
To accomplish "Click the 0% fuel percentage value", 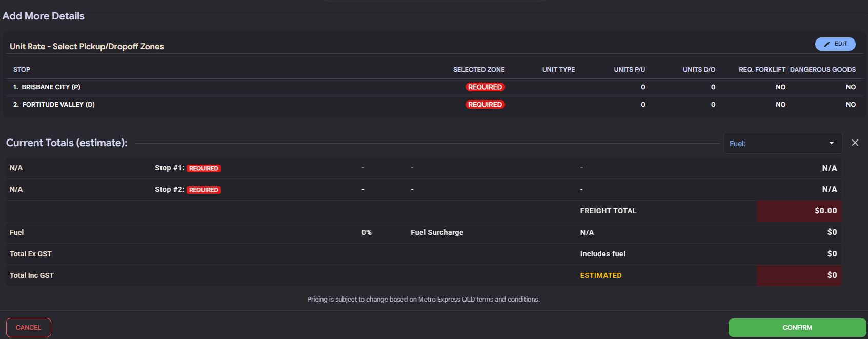I will 367,232.
